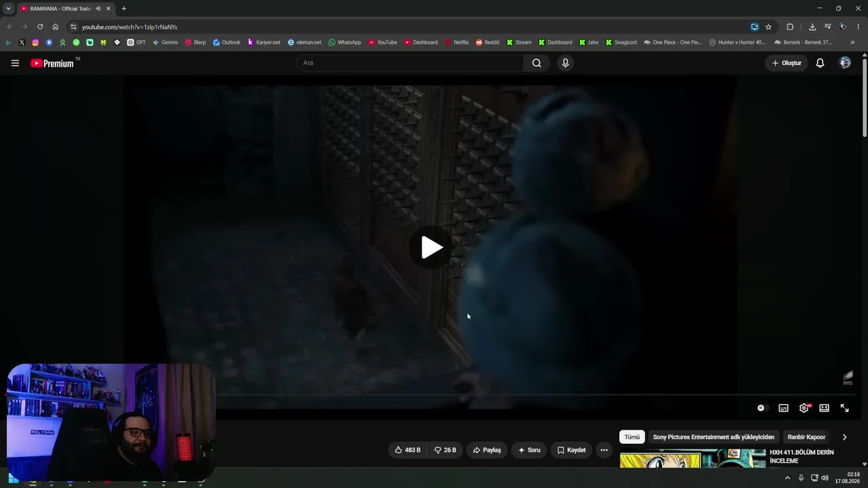Open the Jaho bookmark

[589, 42]
